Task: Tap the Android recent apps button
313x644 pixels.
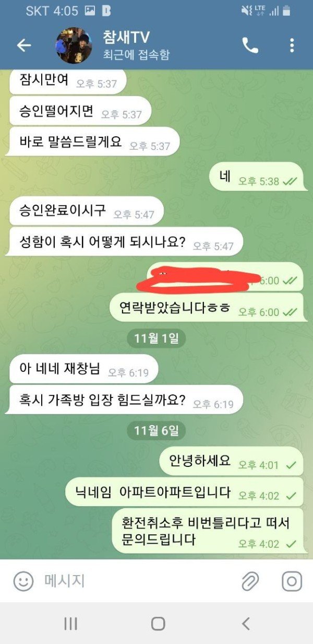Action: (x=70, y=623)
